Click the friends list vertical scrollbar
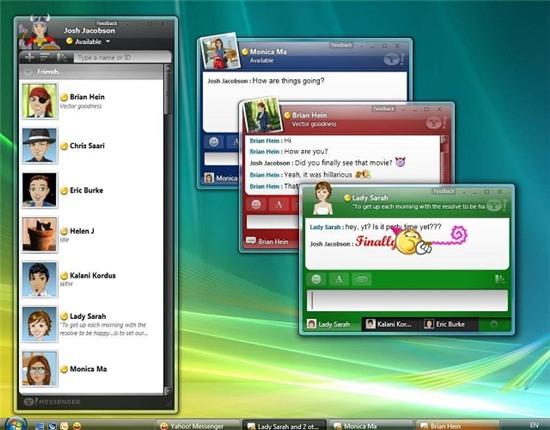This screenshot has width=550, height=430. pyautogui.click(x=167, y=229)
